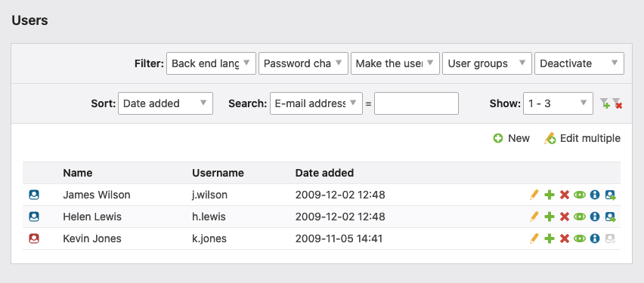The height and width of the screenshot is (283, 644).
Task: Click the Username column header
Action: tap(218, 173)
